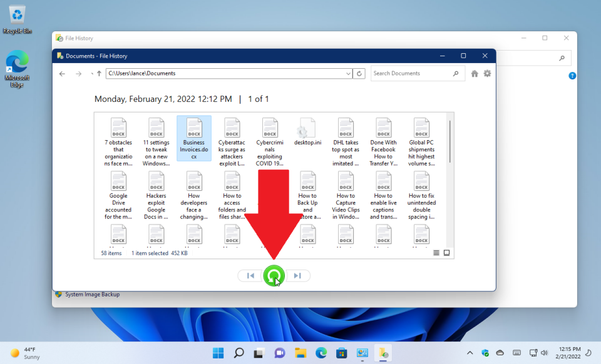Click File History taskbar icon
The image size is (601, 364).
pyautogui.click(x=383, y=353)
